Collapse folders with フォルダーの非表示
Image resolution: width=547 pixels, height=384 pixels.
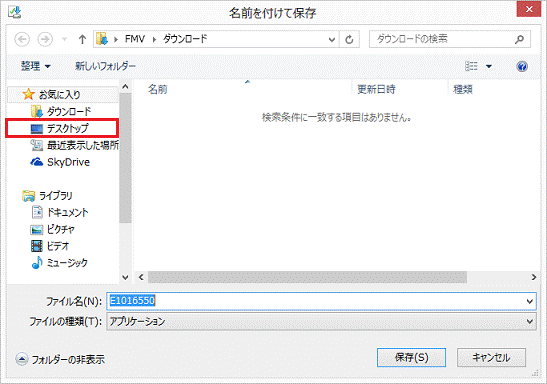point(60,359)
